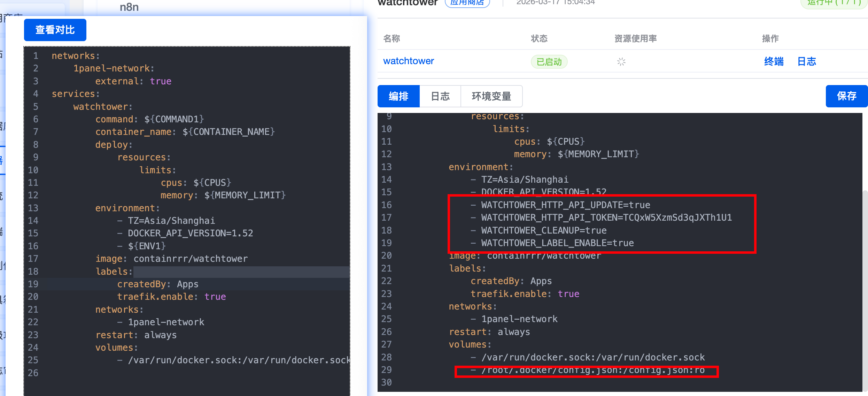Click the 已启动 status badge
The width and height of the screenshot is (868, 396).
[x=549, y=62]
